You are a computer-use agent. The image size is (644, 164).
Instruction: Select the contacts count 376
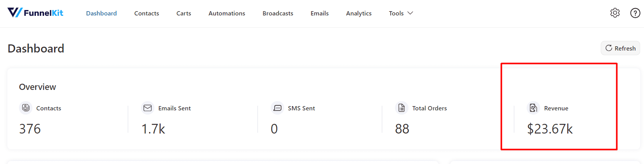(x=30, y=129)
